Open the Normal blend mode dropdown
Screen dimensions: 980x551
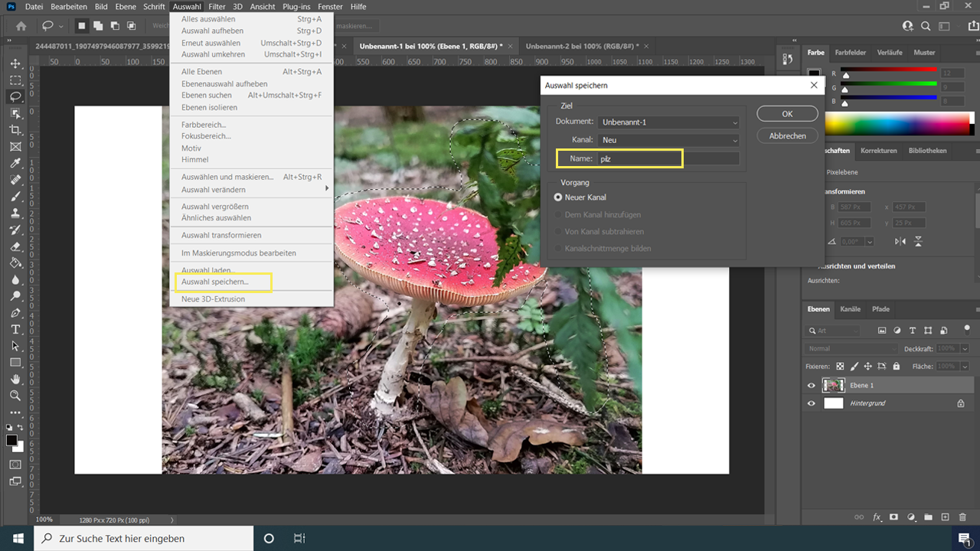850,348
